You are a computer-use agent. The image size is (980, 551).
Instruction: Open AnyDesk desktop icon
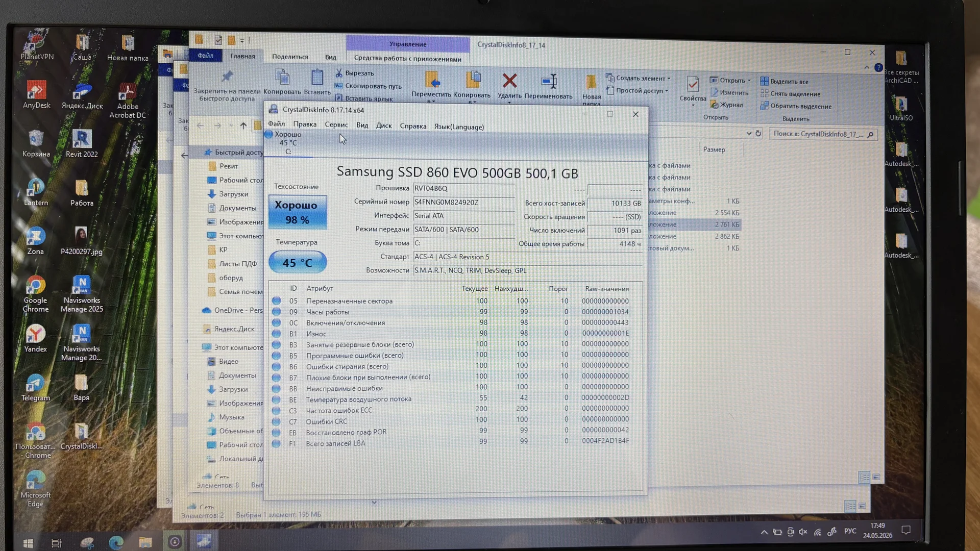pos(36,94)
